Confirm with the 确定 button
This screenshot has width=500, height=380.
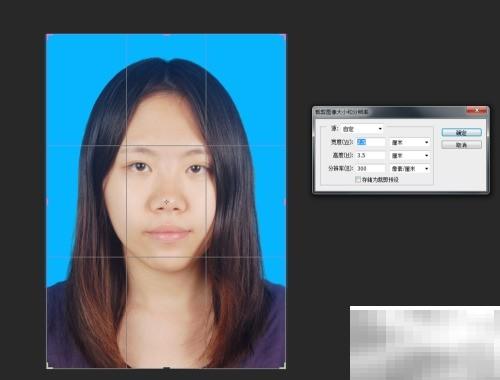click(x=461, y=133)
